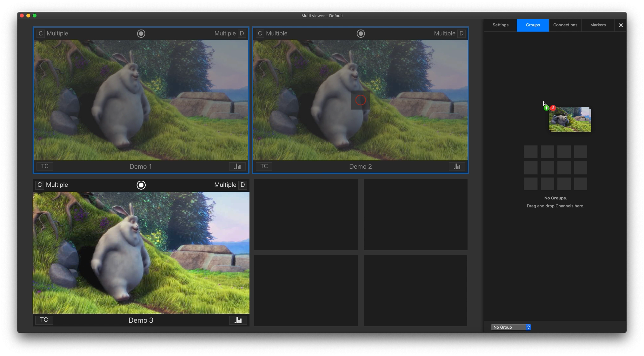Click the dragged channel thumbnail in Groups panel

(570, 119)
